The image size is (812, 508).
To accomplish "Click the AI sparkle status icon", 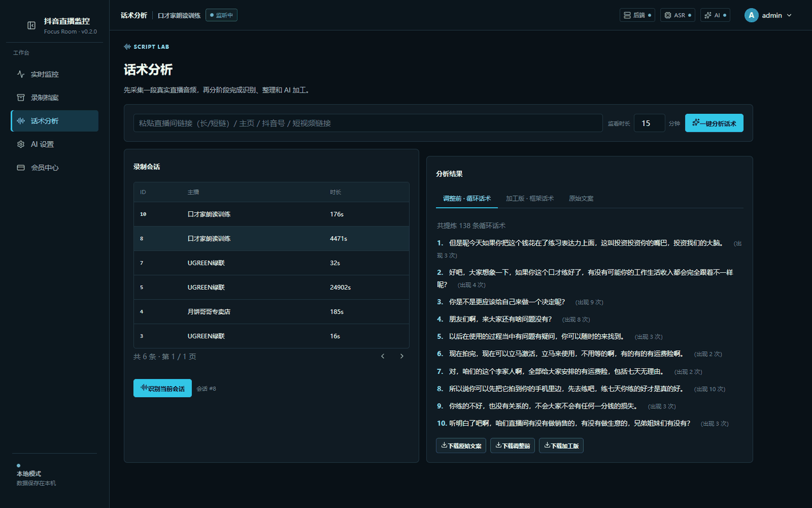I will [x=708, y=15].
